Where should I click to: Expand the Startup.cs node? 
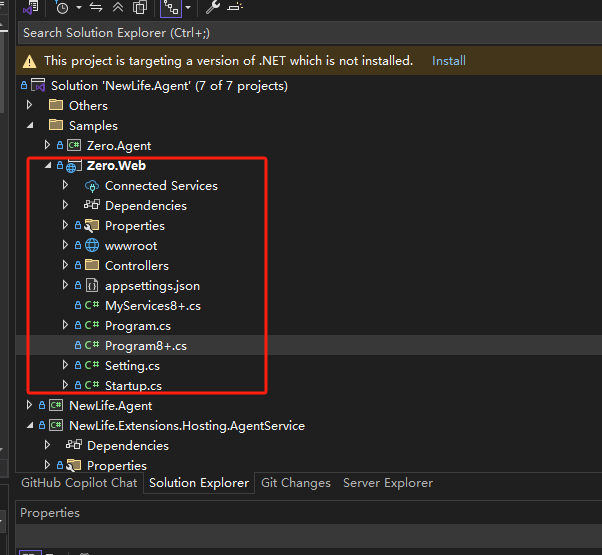pos(65,385)
